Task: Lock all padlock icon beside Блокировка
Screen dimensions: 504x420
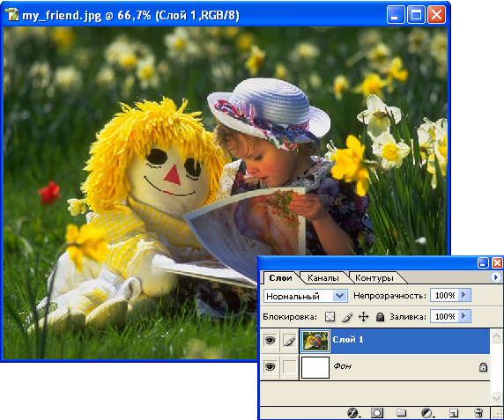Action: click(380, 317)
